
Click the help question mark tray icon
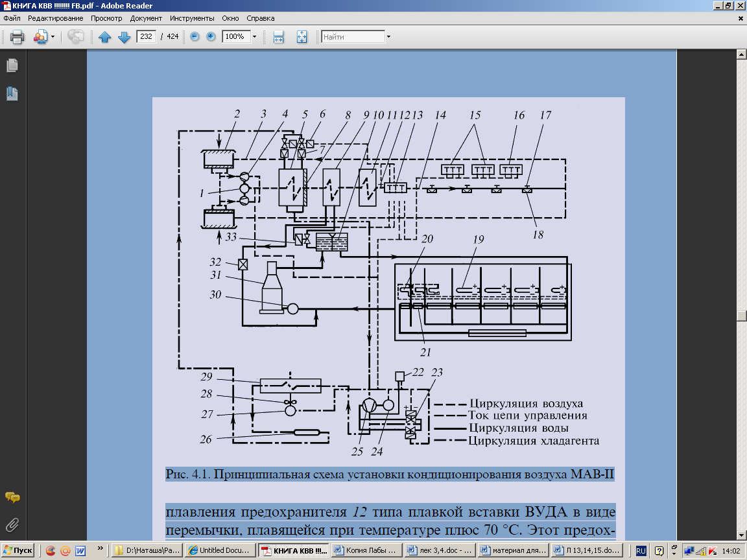point(659,551)
